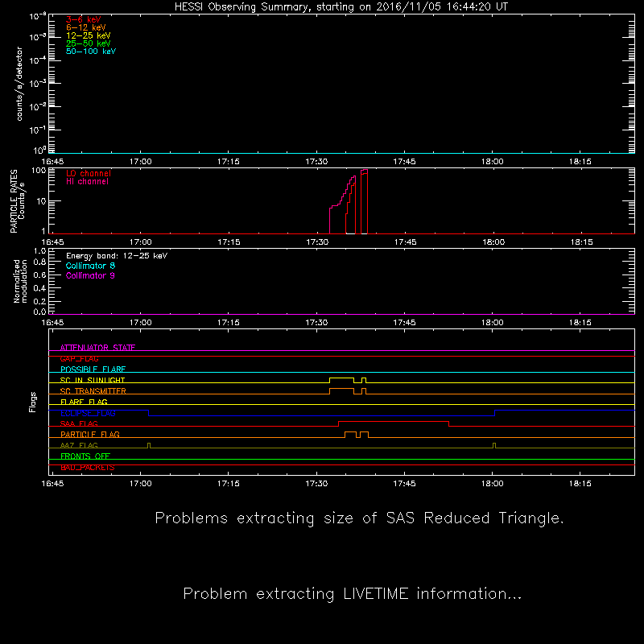Screen dimensions: 644x644
Task: Click the raised segment of the SAA_FLAG line
Action: [394, 421]
